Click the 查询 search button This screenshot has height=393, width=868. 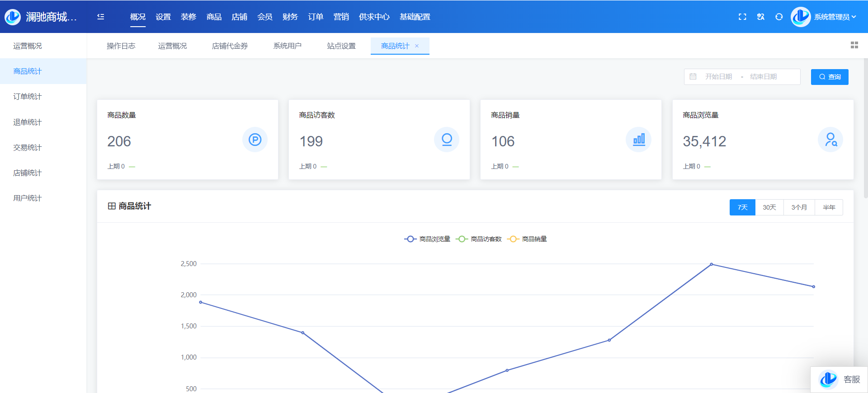829,77
